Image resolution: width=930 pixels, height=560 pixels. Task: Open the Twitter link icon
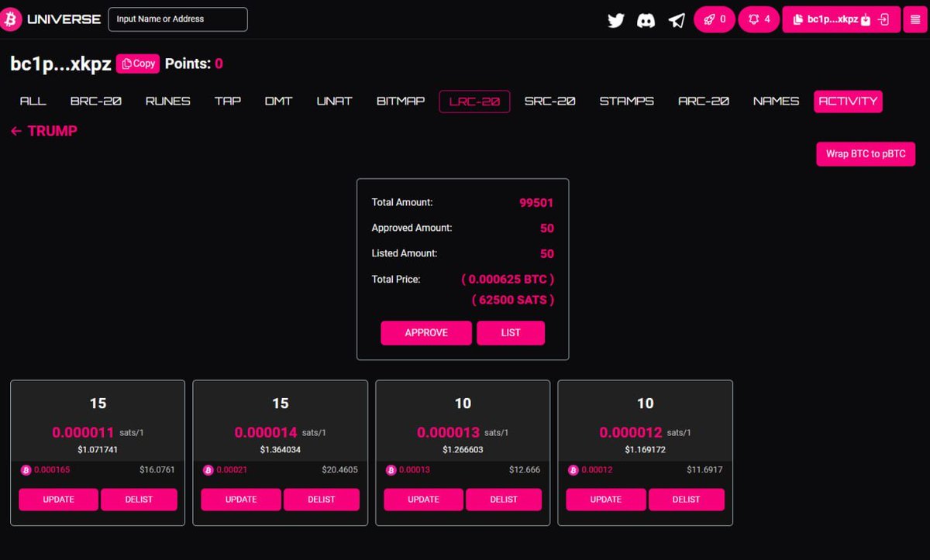[x=616, y=20]
